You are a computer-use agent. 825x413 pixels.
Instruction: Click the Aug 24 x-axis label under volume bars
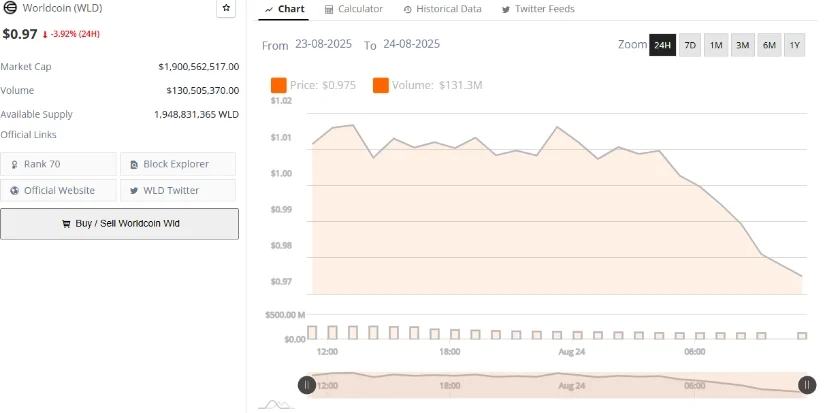(x=572, y=351)
